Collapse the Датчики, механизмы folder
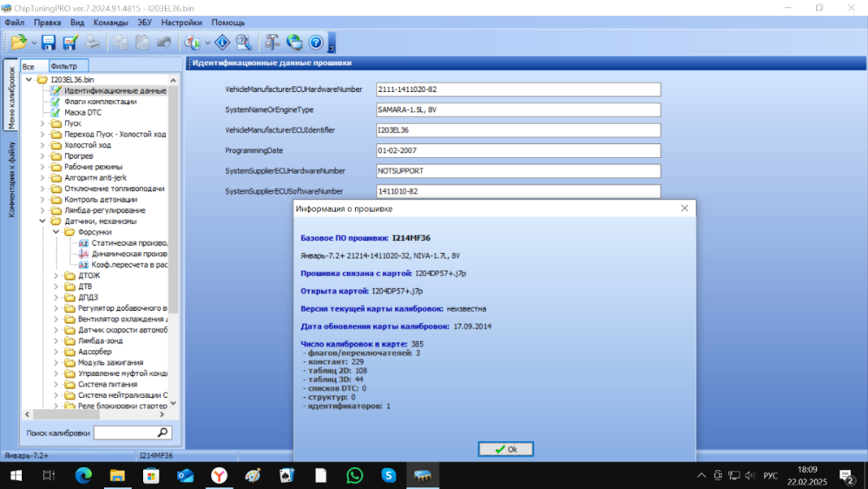 (43, 221)
